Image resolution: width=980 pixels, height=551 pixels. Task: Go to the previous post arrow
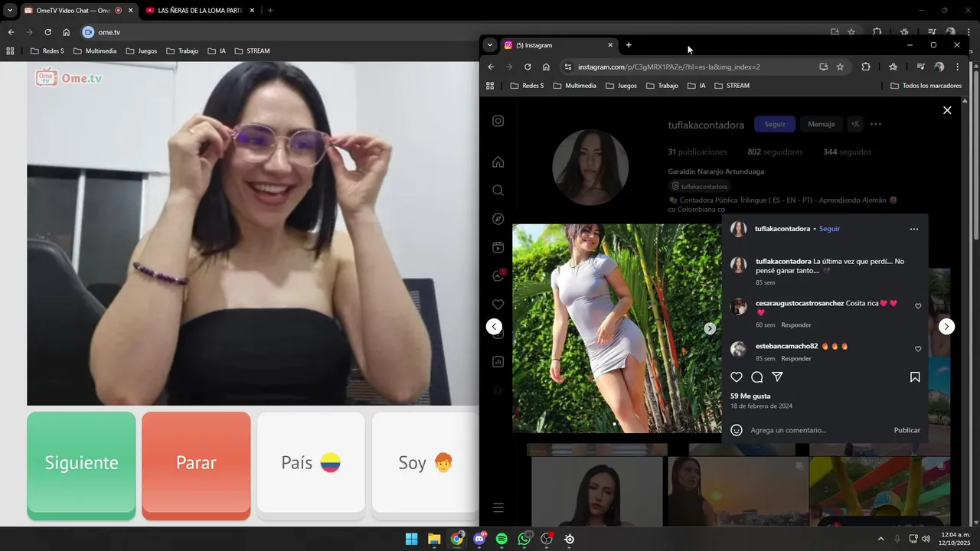pos(495,327)
